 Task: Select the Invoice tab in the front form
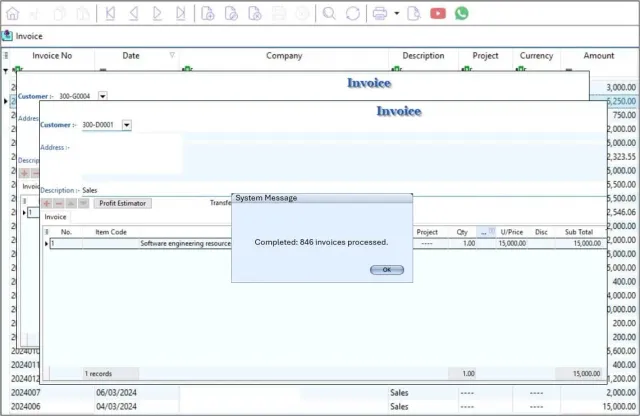pos(55,217)
